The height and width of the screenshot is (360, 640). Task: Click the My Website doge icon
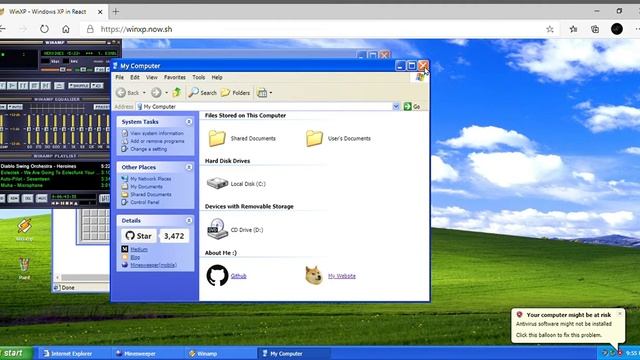(x=314, y=275)
